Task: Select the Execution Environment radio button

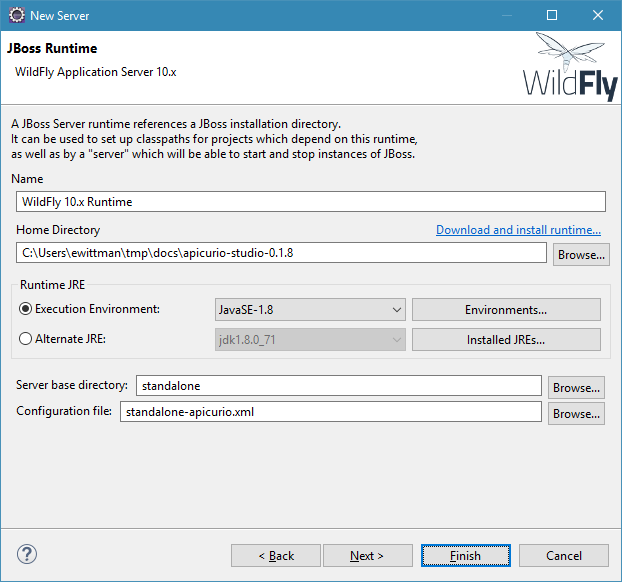Action: 26,309
